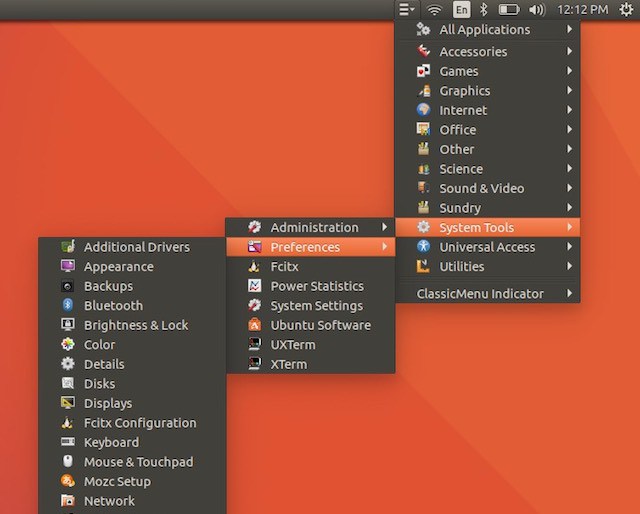This screenshot has width=640, height=514.
Task: Click the Wi-Fi network indicator icon
Action: [434, 9]
